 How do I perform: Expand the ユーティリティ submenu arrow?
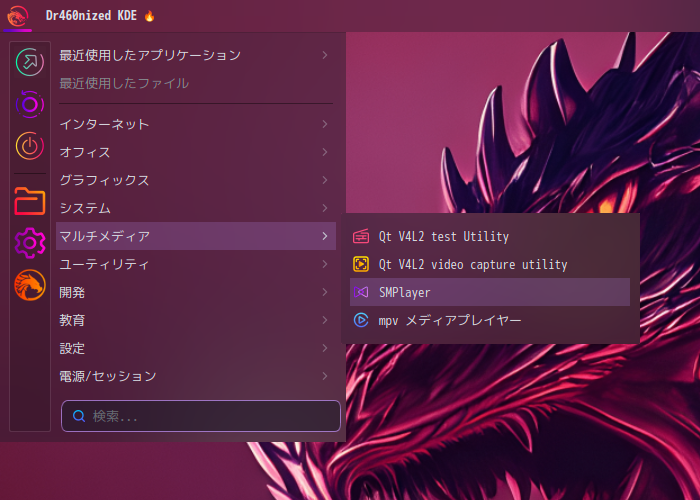pyautogui.click(x=325, y=264)
